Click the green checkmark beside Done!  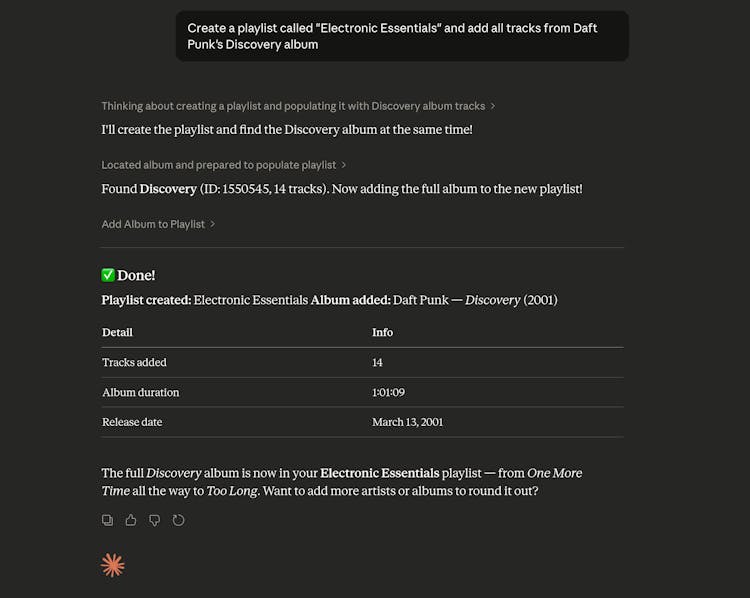108,275
